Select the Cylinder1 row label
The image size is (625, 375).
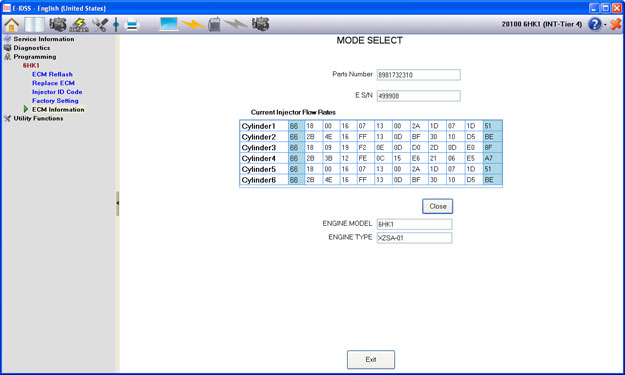pyautogui.click(x=259, y=126)
